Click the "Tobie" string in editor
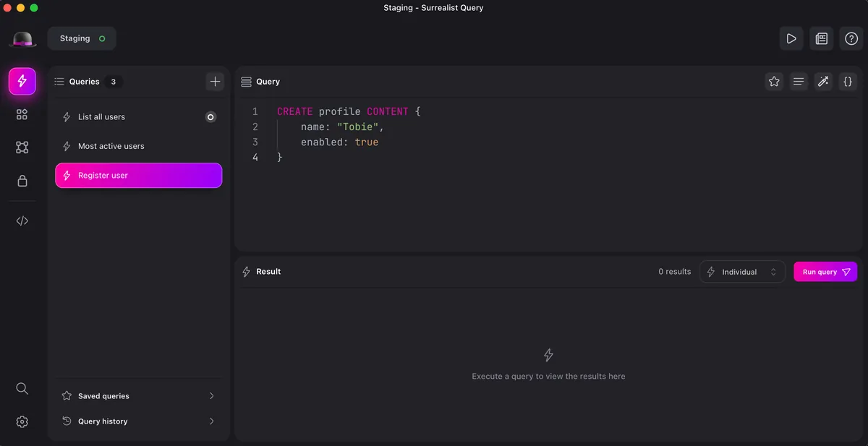This screenshot has width=868, height=446. point(357,127)
